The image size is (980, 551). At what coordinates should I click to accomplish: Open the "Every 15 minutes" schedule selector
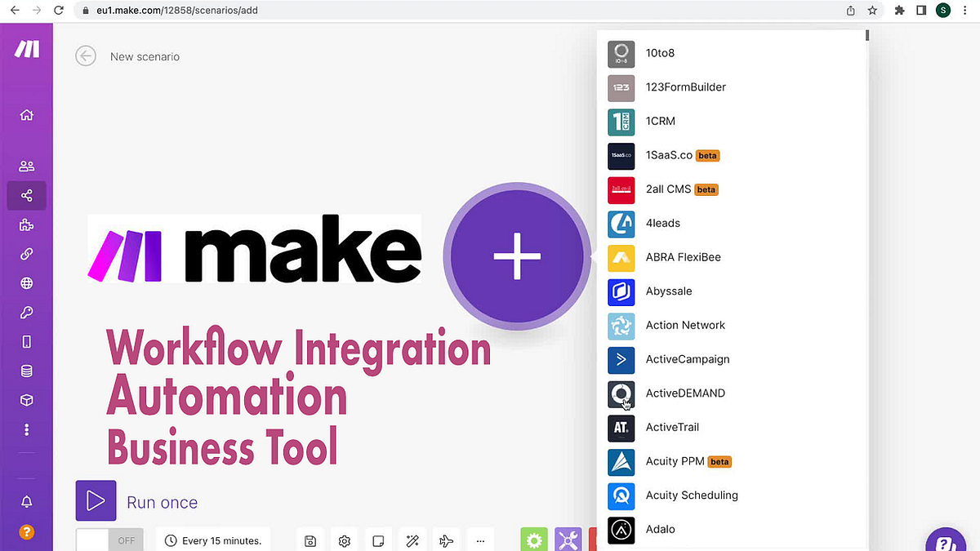click(x=213, y=540)
